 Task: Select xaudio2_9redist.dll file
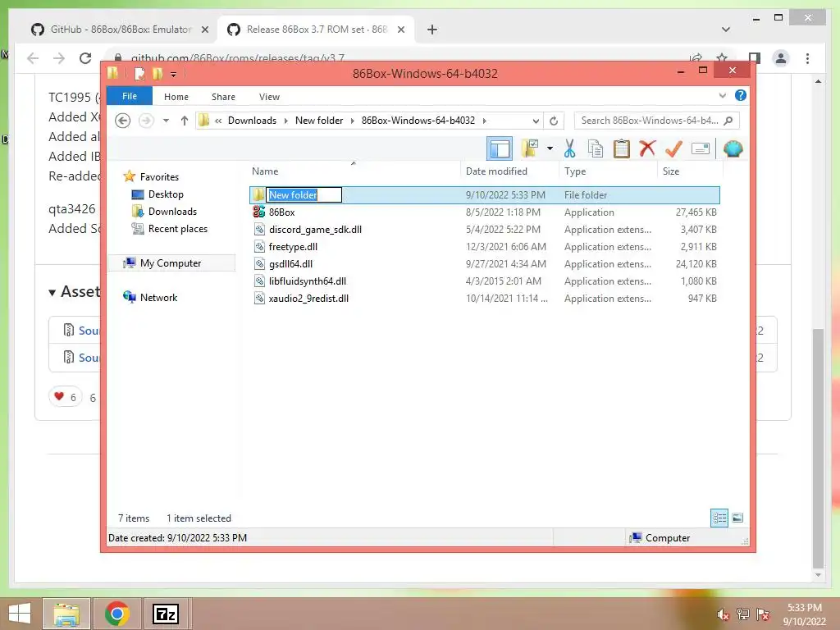(308, 299)
